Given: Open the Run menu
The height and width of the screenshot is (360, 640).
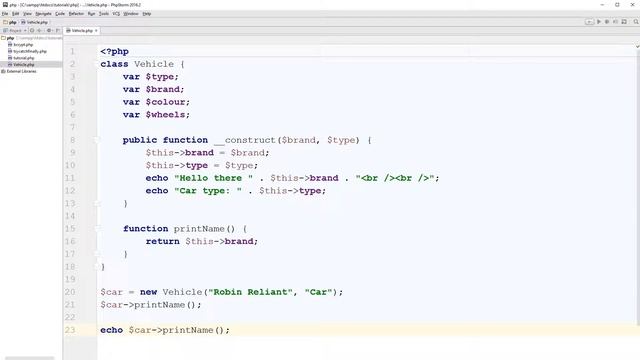Looking at the screenshot, I should [x=91, y=13].
